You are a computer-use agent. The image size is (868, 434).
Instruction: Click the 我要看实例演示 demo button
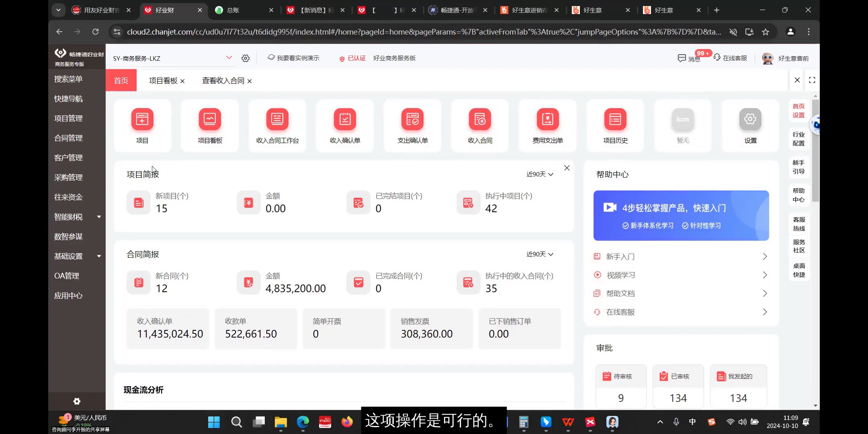(x=293, y=58)
